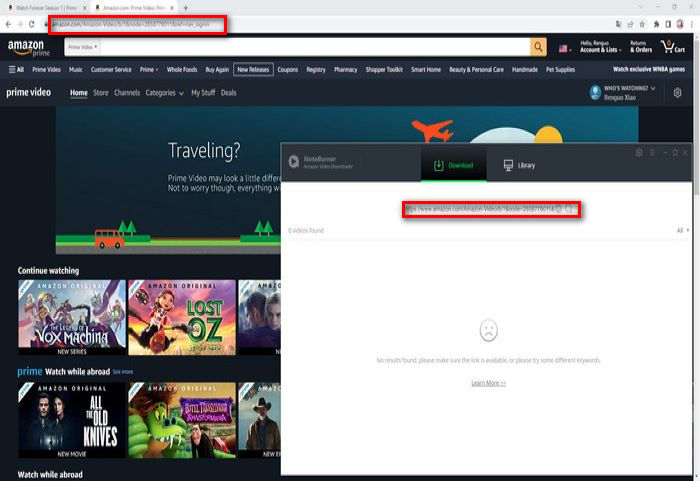Click the Chrome share page icon
This screenshot has width=700, height=481.
(630, 24)
